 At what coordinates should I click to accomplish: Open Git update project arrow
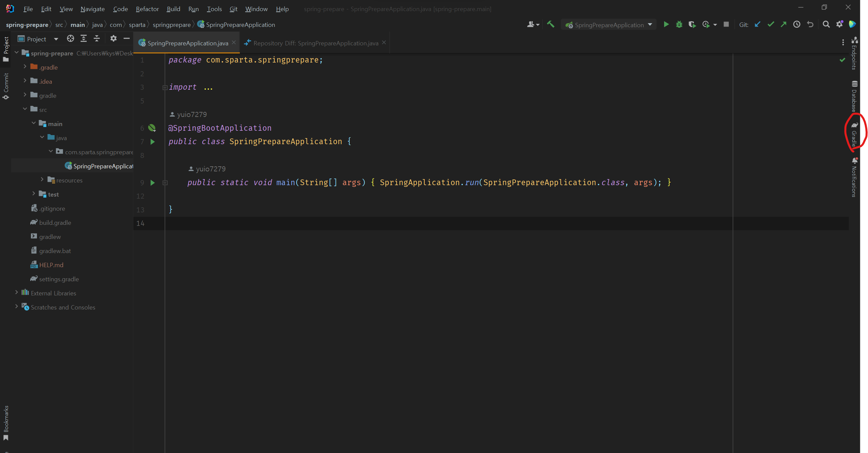(757, 25)
